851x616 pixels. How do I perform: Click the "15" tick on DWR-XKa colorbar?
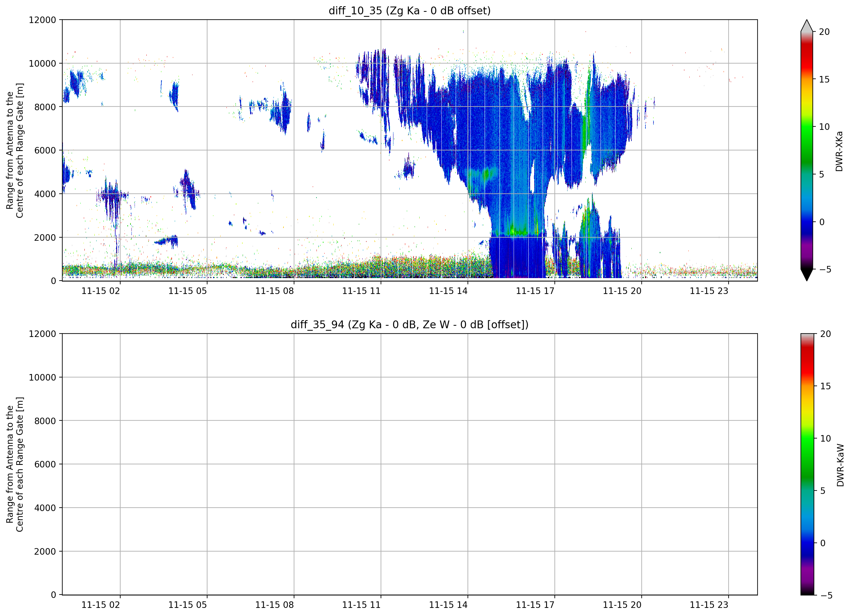(824, 79)
